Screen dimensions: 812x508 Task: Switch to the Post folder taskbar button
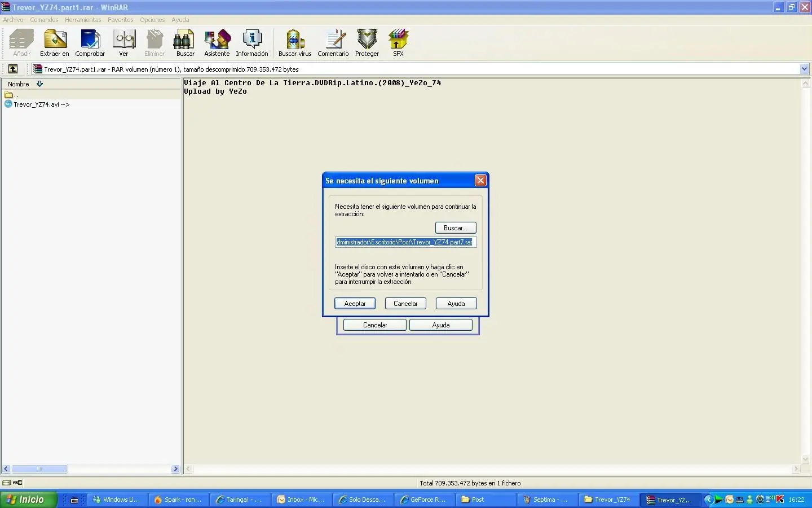(x=486, y=500)
